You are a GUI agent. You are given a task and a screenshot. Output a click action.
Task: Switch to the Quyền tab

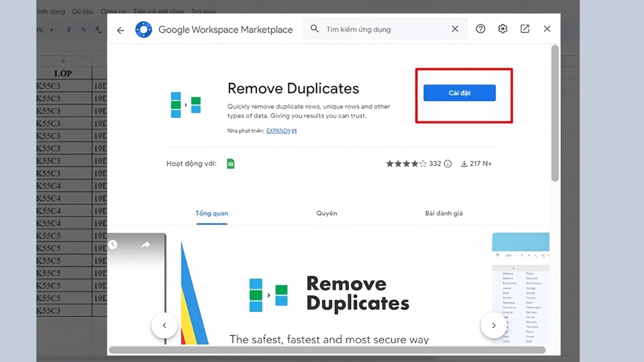tap(327, 213)
